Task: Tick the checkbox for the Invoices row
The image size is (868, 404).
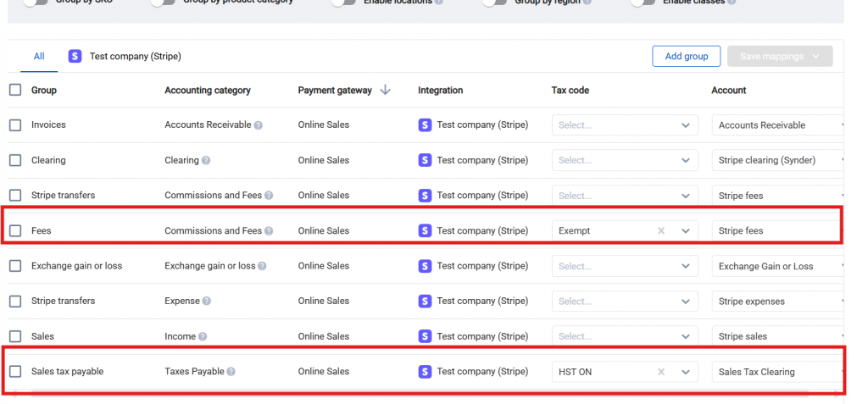Action: (x=15, y=125)
